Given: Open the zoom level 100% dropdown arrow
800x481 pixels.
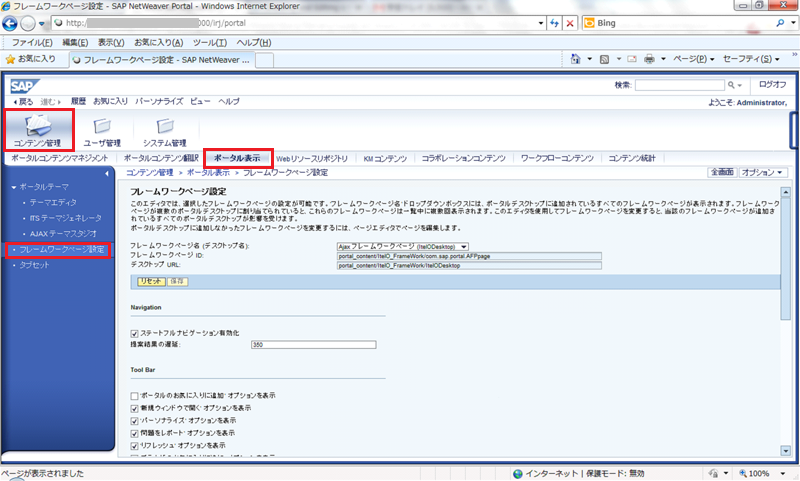Looking at the screenshot, I should pyautogui.click(x=783, y=473).
